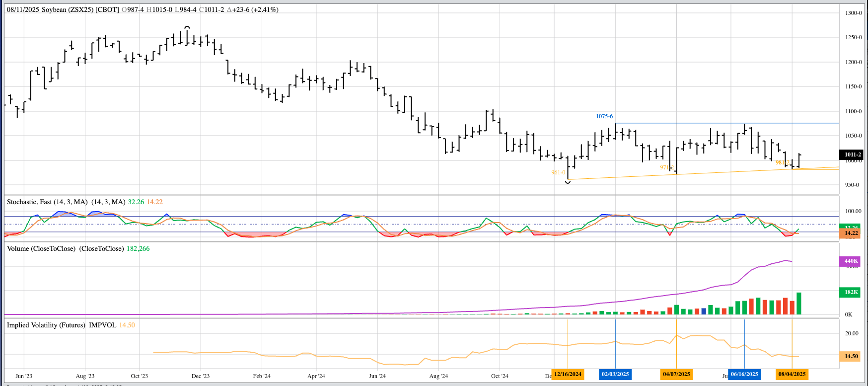This screenshot has width=868, height=386.
Task: Click the arc marker below the December 2024 low
Action: pyautogui.click(x=568, y=182)
